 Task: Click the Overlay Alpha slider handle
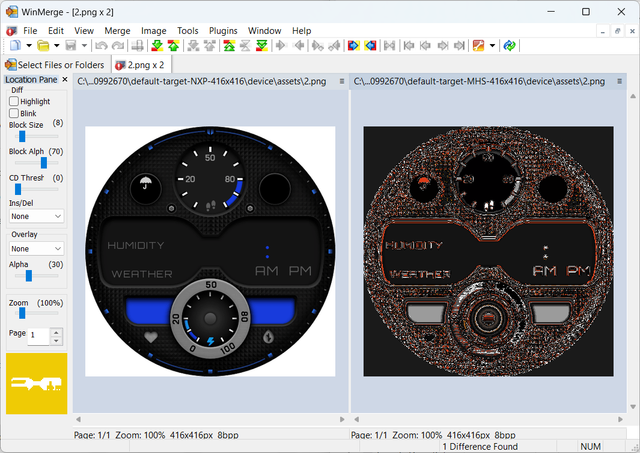coord(29,276)
